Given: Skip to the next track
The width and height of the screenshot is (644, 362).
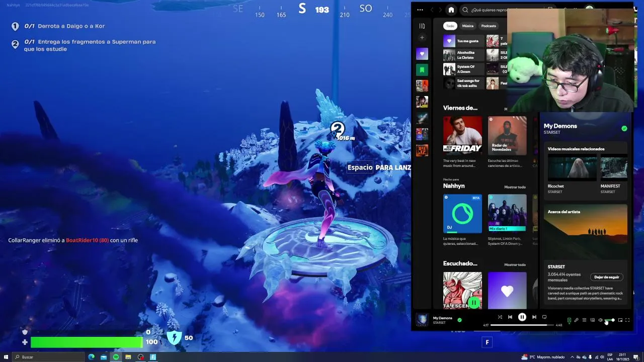Looking at the screenshot, I should click(x=534, y=317).
